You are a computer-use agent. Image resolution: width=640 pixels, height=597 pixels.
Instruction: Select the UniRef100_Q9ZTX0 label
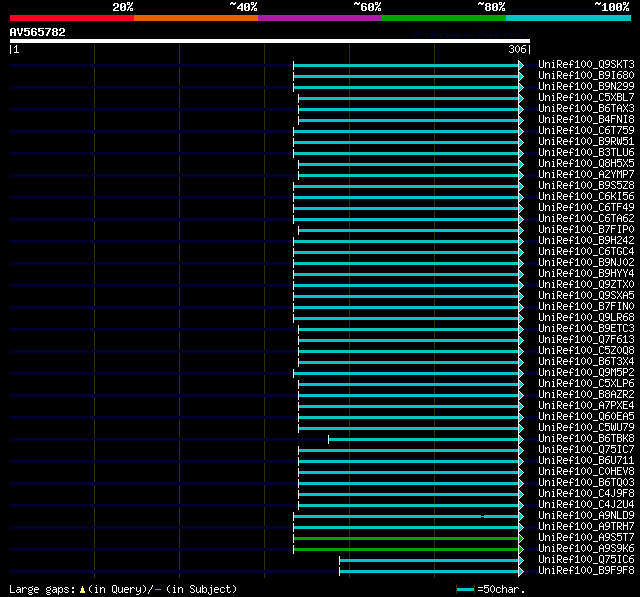point(586,285)
